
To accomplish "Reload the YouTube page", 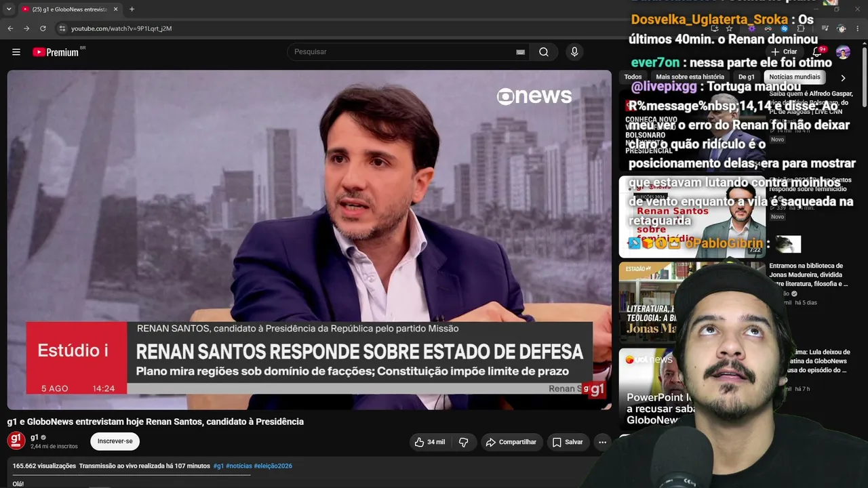I will pos(43,28).
